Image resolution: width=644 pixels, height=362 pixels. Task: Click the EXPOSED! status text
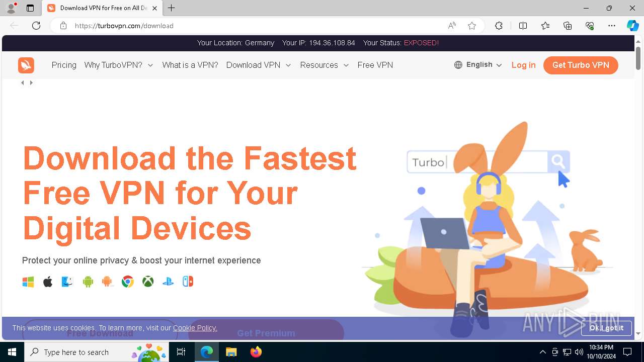421,43
